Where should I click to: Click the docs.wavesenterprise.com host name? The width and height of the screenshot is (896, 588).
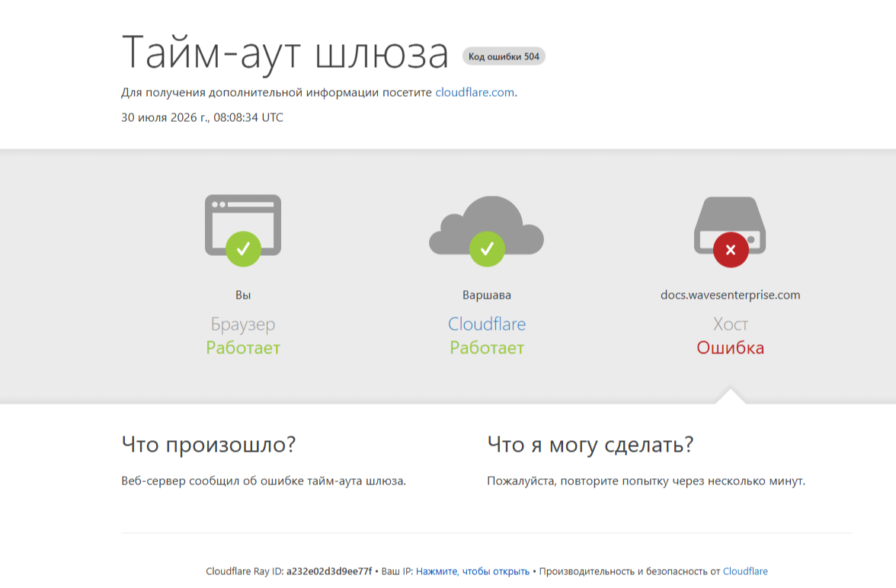click(730, 295)
